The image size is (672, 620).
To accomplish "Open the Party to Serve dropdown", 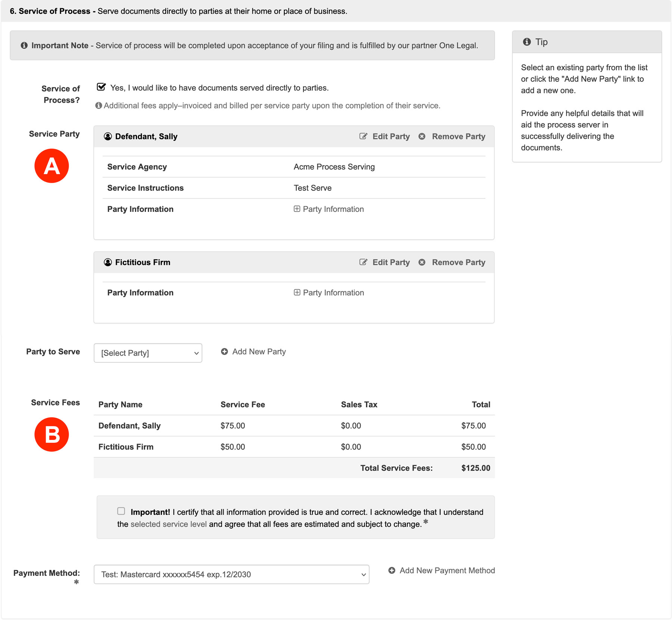I will click(148, 353).
